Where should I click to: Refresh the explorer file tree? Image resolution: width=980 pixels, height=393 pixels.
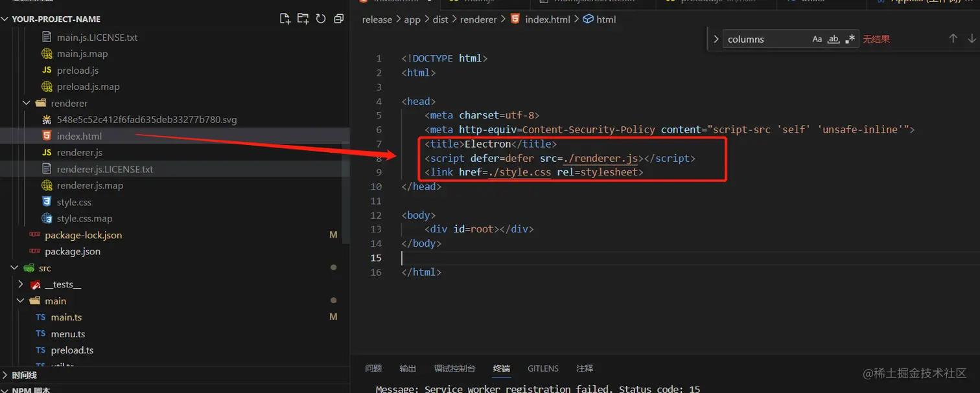pyautogui.click(x=320, y=19)
